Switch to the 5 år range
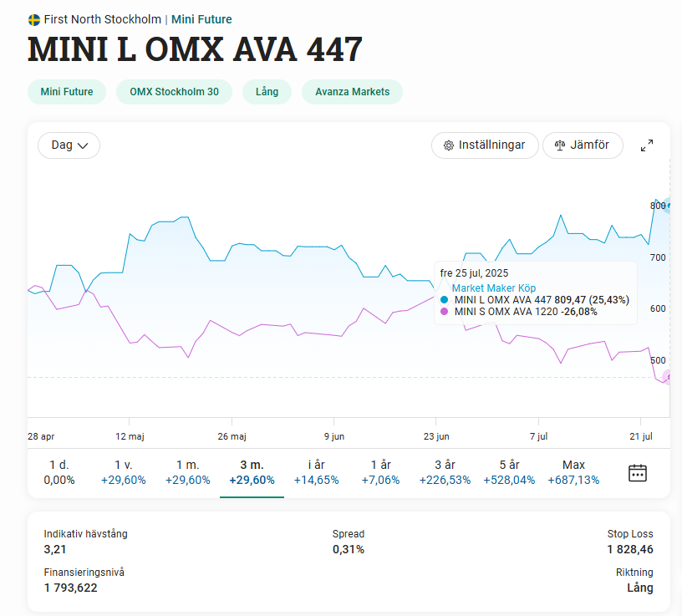 (509, 472)
